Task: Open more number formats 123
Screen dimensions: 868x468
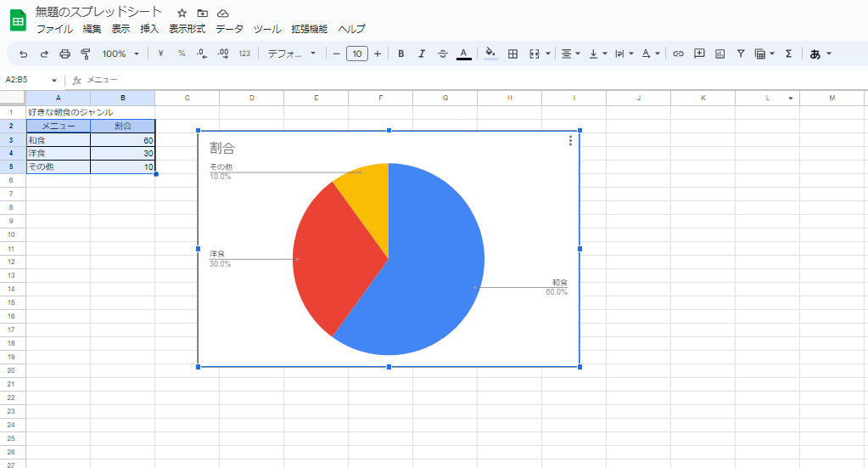Action: coord(244,54)
